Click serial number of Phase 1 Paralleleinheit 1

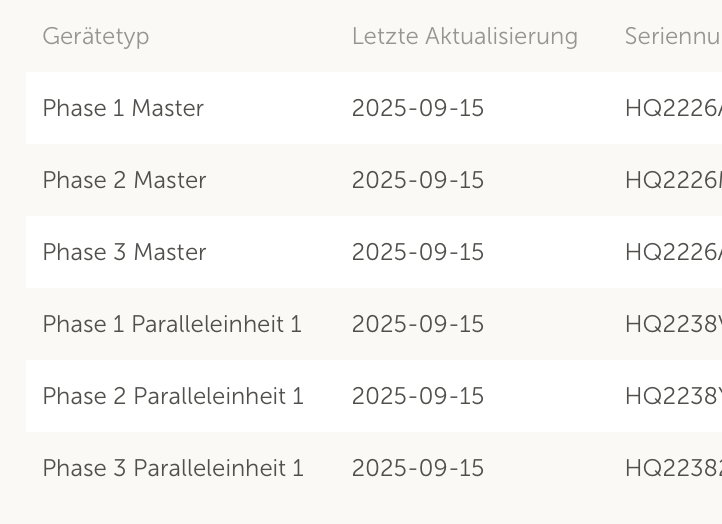[x=672, y=324]
